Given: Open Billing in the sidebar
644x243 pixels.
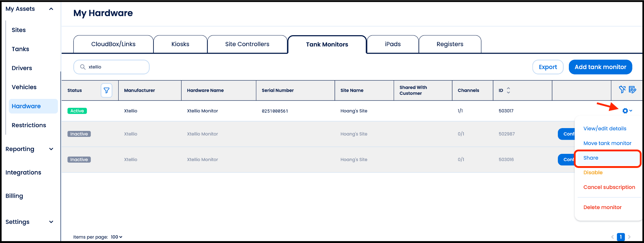Looking at the screenshot, I should pos(14,196).
